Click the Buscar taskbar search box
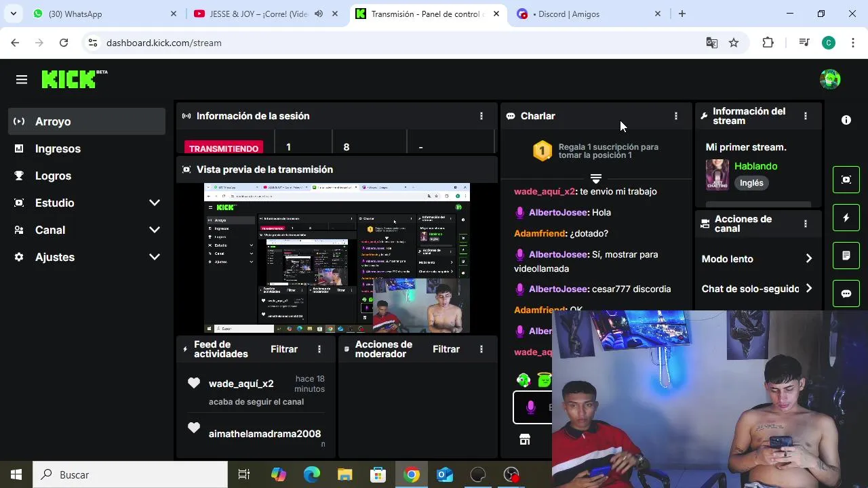 pos(130,474)
